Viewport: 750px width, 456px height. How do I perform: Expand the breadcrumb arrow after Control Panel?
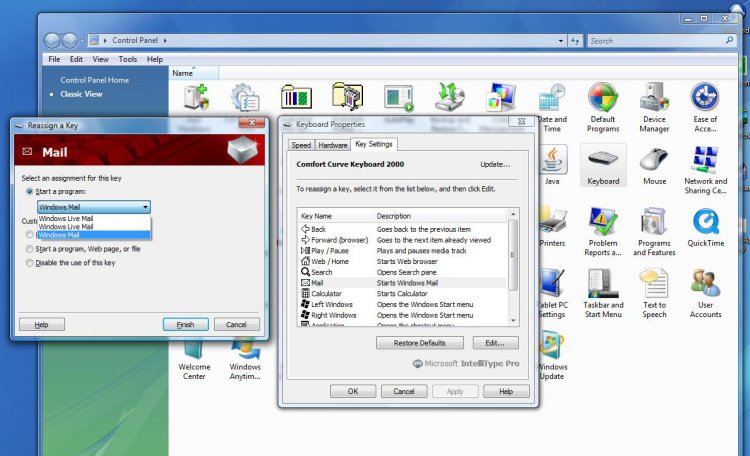coord(165,41)
